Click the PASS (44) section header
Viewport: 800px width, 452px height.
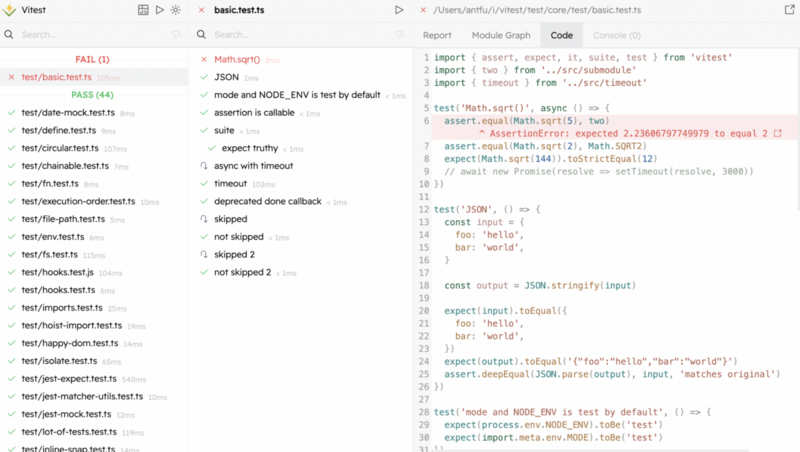(x=92, y=95)
